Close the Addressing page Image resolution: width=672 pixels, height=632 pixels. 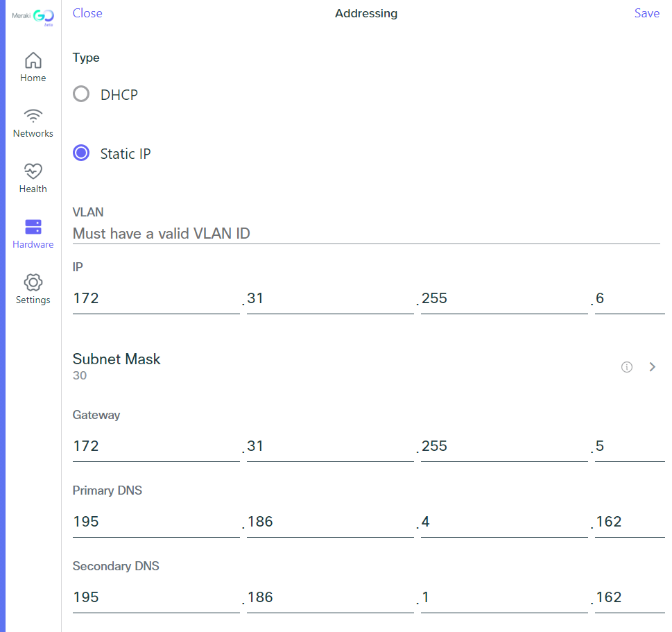[87, 13]
